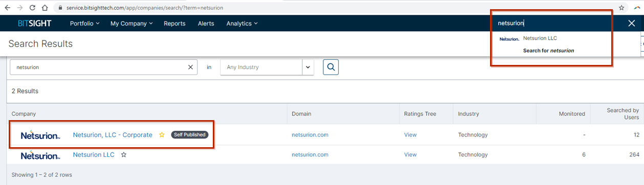The width and height of the screenshot is (644, 185).
Task: Open the Alerts page
Action: coord(206,24)
